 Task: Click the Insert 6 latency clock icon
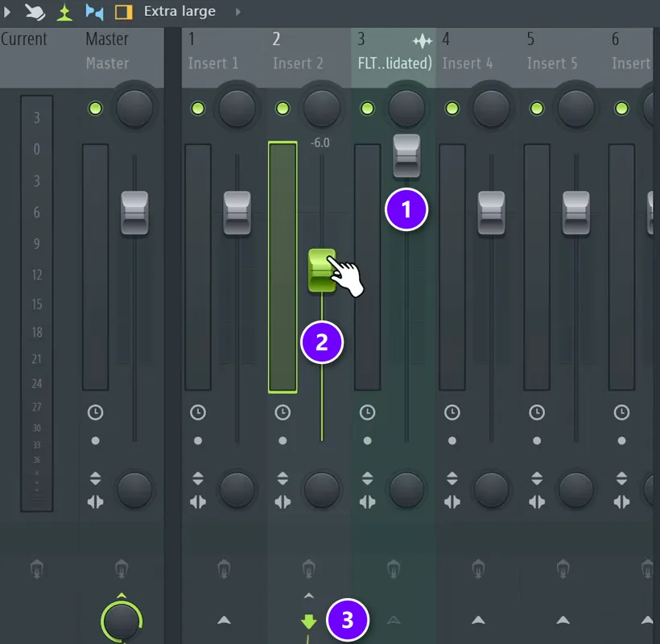point(621,412)
